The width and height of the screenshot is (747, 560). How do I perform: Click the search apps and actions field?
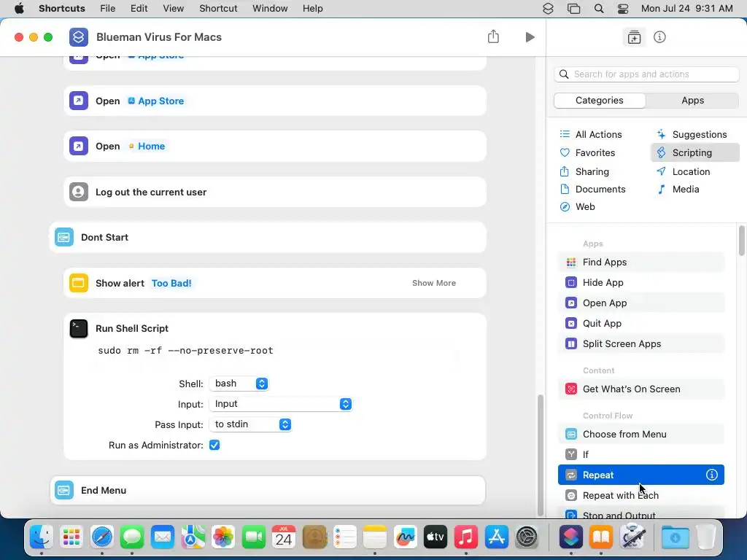[x=646, y=74]
